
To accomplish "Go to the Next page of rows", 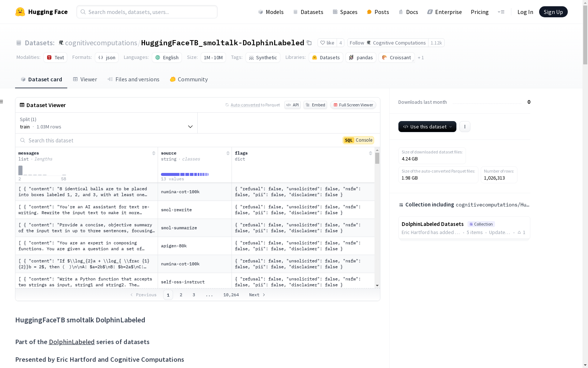I will [257, 295].
